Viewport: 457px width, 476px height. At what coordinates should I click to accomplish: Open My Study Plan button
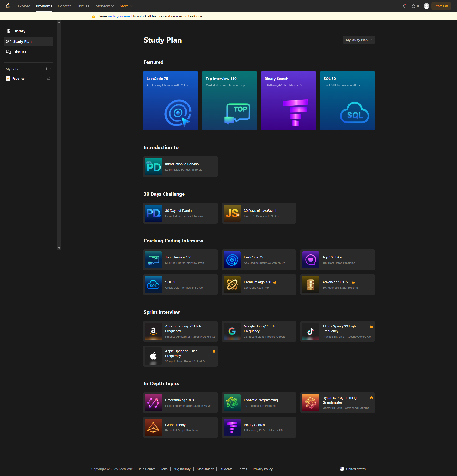click(x=359, y=40)
